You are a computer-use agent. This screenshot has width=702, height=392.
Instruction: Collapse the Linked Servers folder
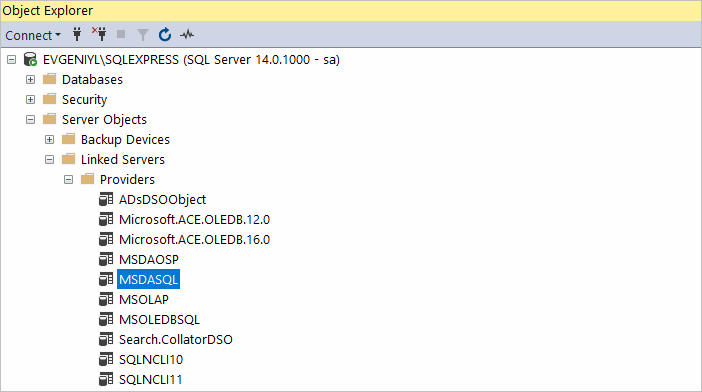(x=50, y=159)
